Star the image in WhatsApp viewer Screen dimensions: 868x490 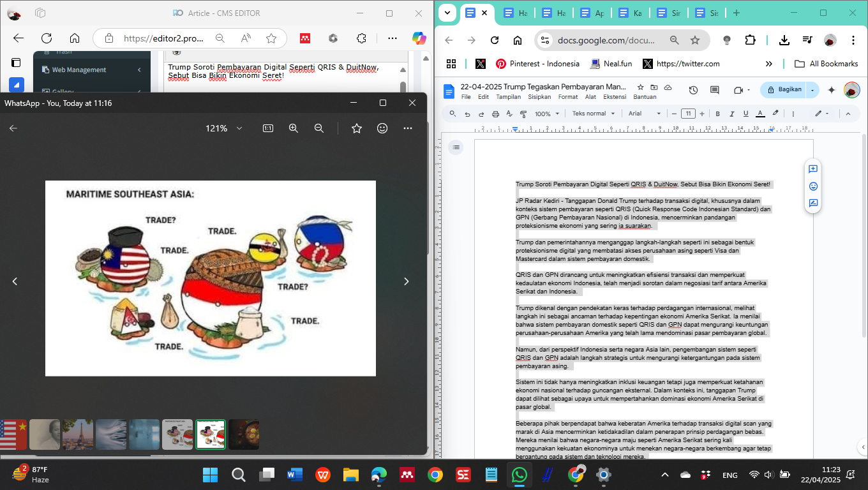click(x=357, y=128)
